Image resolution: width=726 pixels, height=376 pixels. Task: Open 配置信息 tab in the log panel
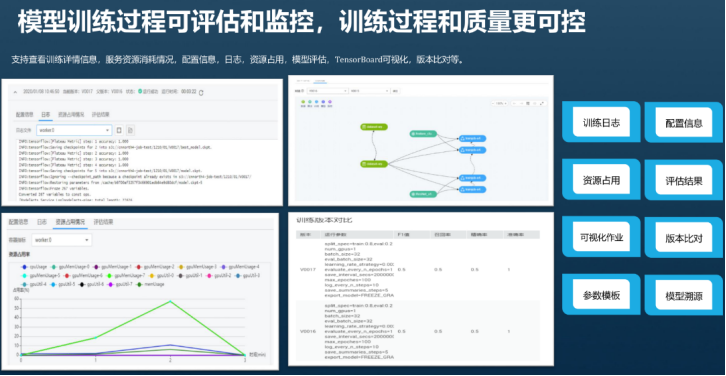point(24,114)
